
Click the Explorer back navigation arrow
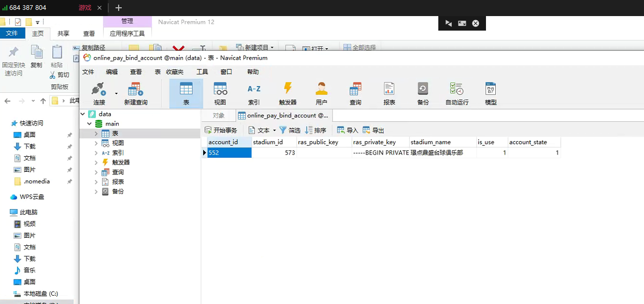tap(7, 101)
